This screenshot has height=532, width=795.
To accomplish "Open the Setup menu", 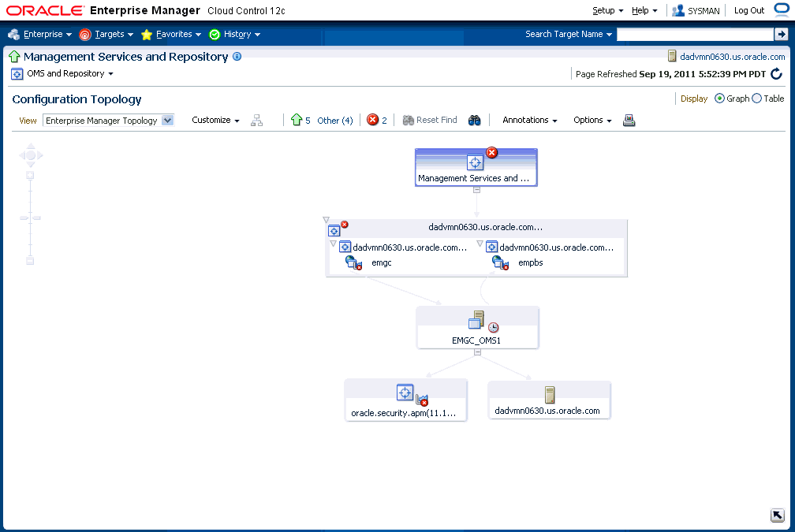I will [608, 10].
